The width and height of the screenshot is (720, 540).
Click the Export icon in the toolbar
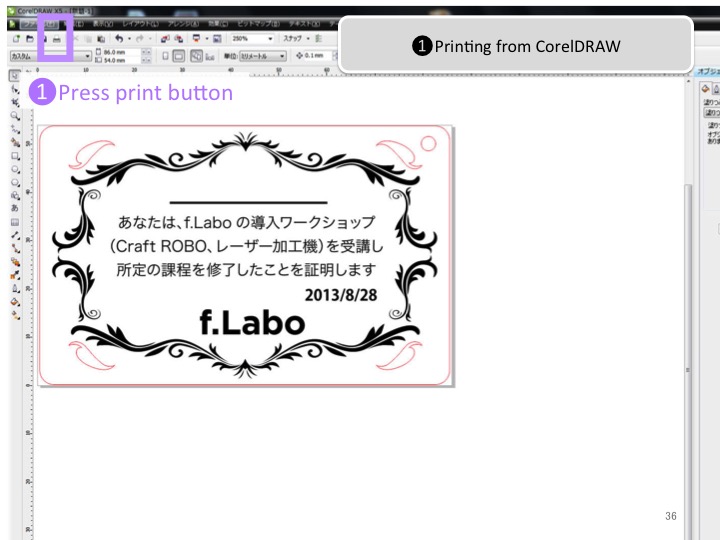click(x=179, y=39)
